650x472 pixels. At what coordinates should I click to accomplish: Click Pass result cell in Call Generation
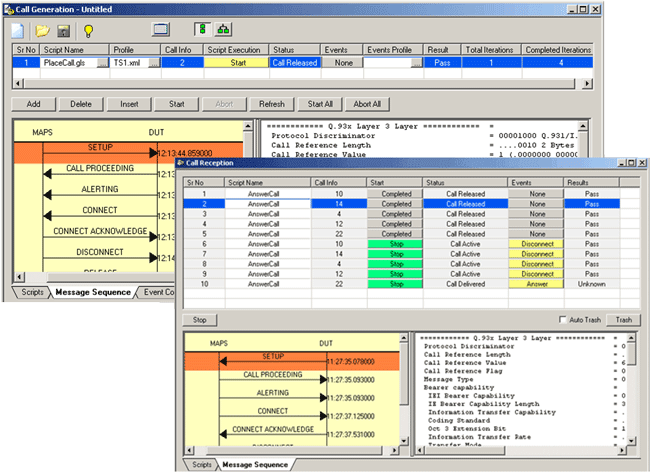tap(442, 63)
